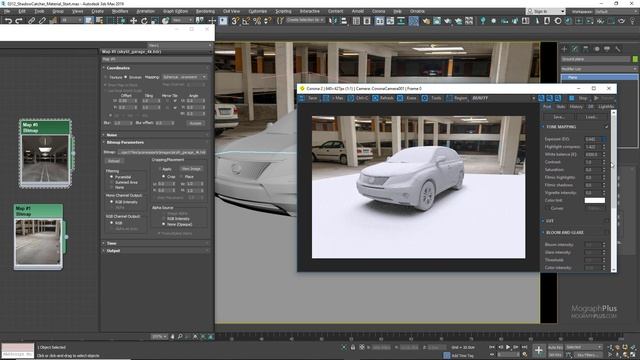The image size is (640, 360).
Task: Toggle the Bloom and Glare enable checkbox
Action: coord(607,233)
